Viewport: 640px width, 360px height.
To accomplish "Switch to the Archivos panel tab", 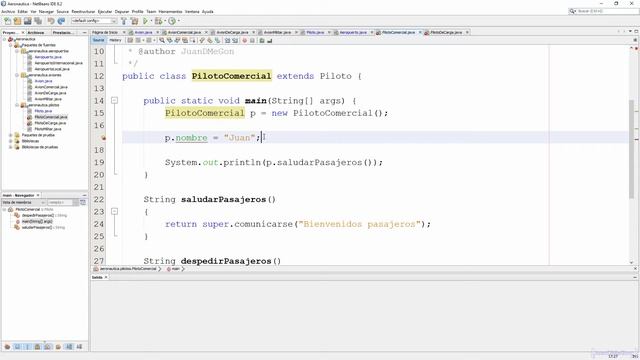I will coord(36,32).
